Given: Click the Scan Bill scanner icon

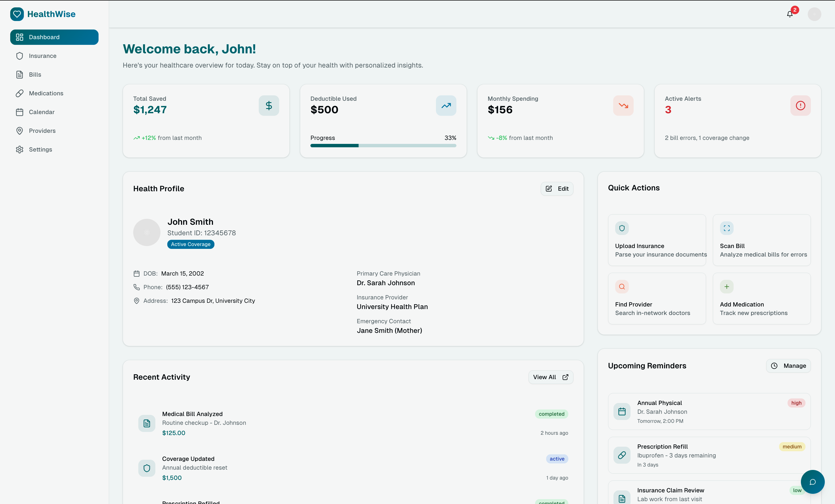Looking at the screenshot, I should point(727,228).
